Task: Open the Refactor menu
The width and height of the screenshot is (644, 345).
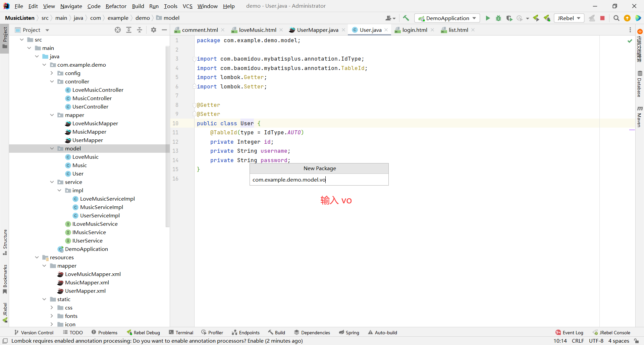Action: click(116, 6)
